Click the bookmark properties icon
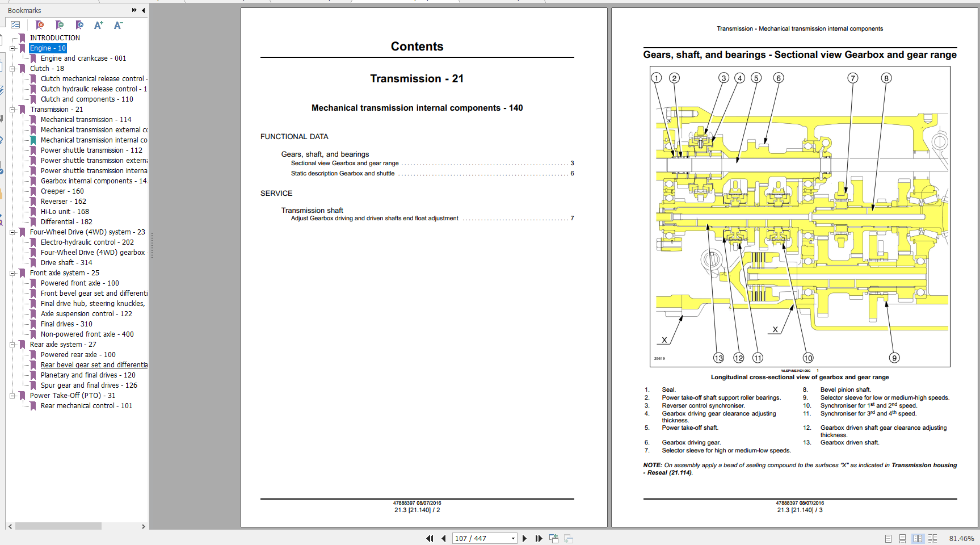 [79, 25]
